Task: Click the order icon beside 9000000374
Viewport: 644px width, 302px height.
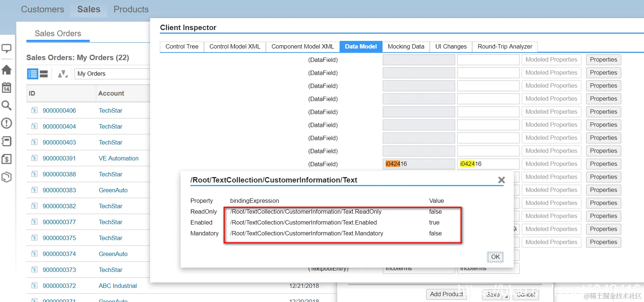Action: (x=34, y=253)
